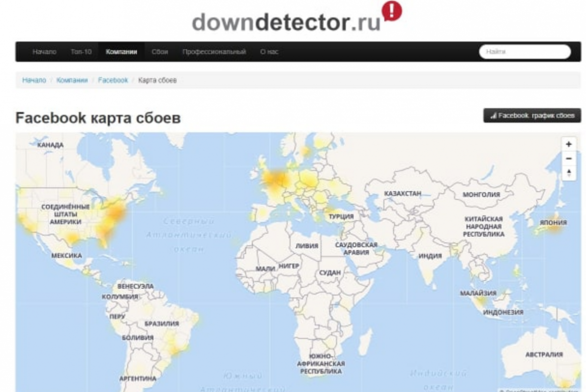Click the Соединённые Штаты Америки map label
This screenshot has width=586, height=392.
pyautogui.click(x=65, y=214)
